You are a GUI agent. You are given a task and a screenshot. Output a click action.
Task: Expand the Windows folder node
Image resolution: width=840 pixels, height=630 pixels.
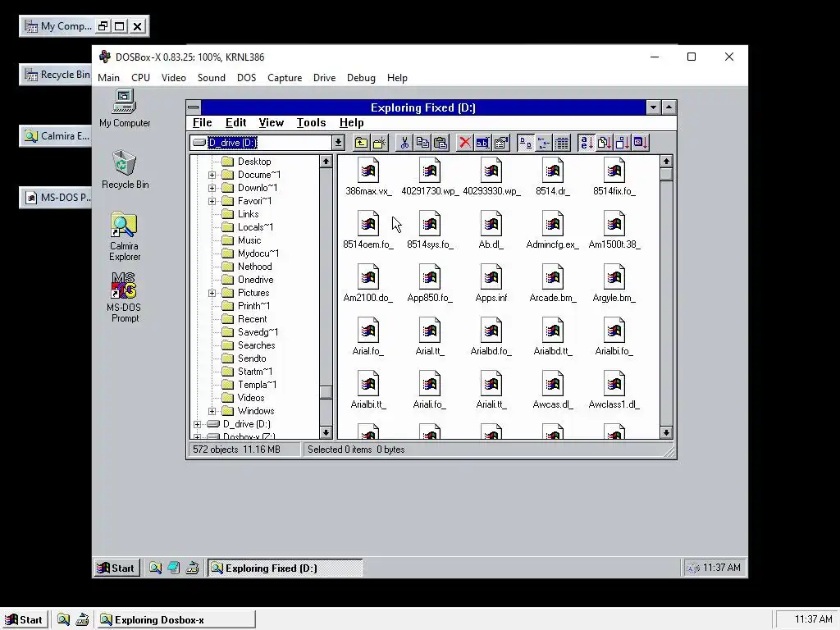click(x=212, y=411)
